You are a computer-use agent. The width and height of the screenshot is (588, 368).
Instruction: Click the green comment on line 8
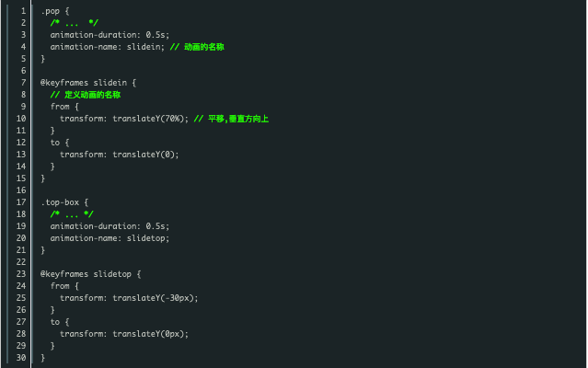(x=86, y=95)
